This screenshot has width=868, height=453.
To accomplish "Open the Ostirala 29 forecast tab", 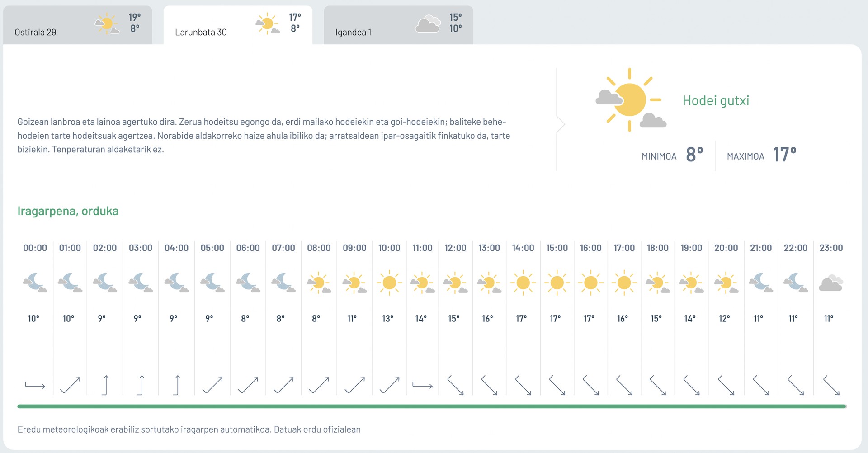I will tap(77, 25).
